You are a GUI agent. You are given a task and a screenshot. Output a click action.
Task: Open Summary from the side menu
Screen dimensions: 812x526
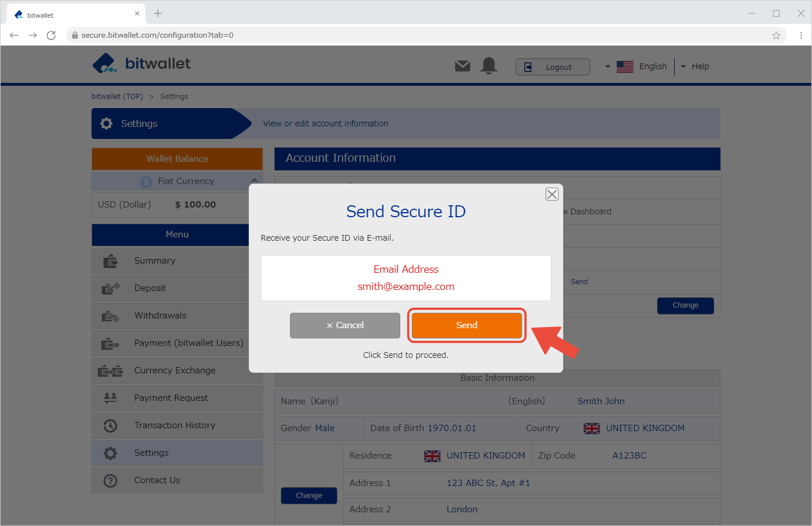pyautogui.click(x=154, y=261)
